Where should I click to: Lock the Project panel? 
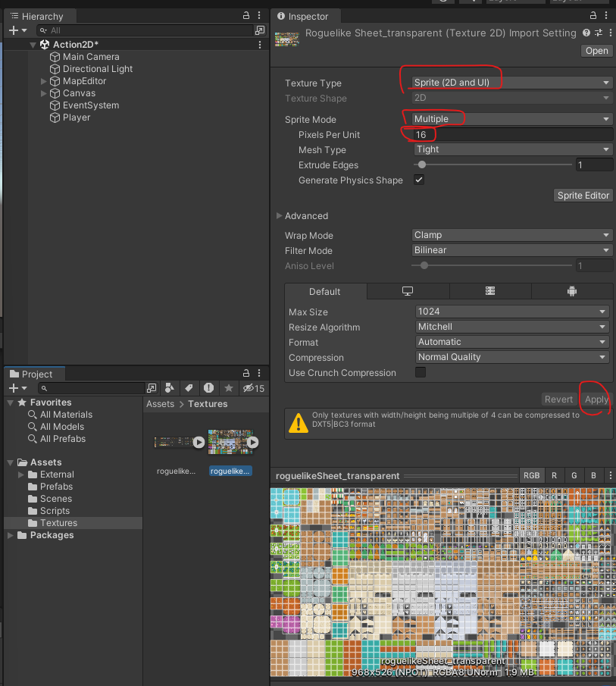[x=246, y=373]
